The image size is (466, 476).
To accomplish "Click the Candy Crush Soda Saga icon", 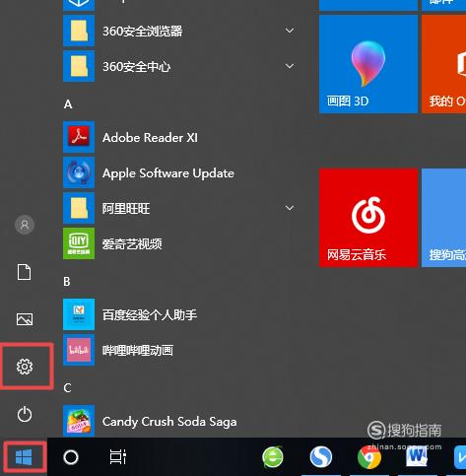I will 79,421.
